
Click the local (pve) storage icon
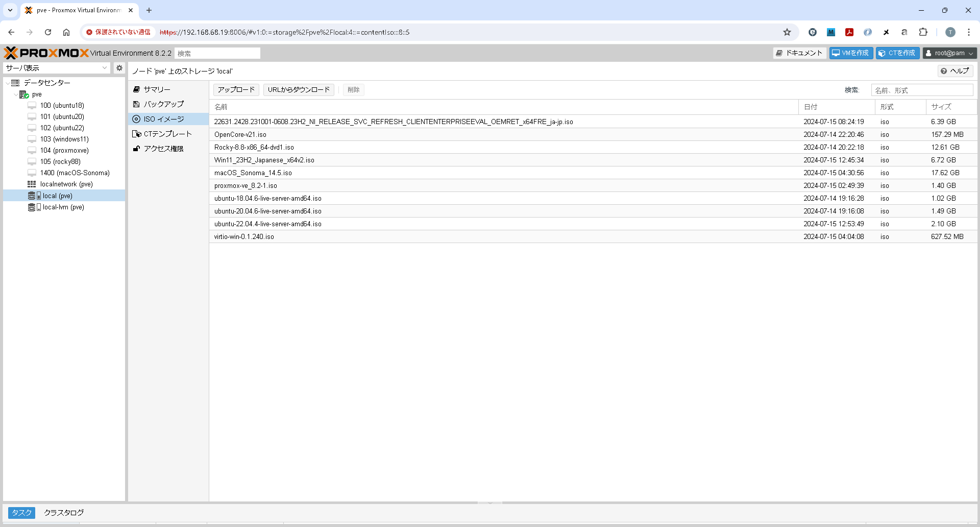(34, 196)
